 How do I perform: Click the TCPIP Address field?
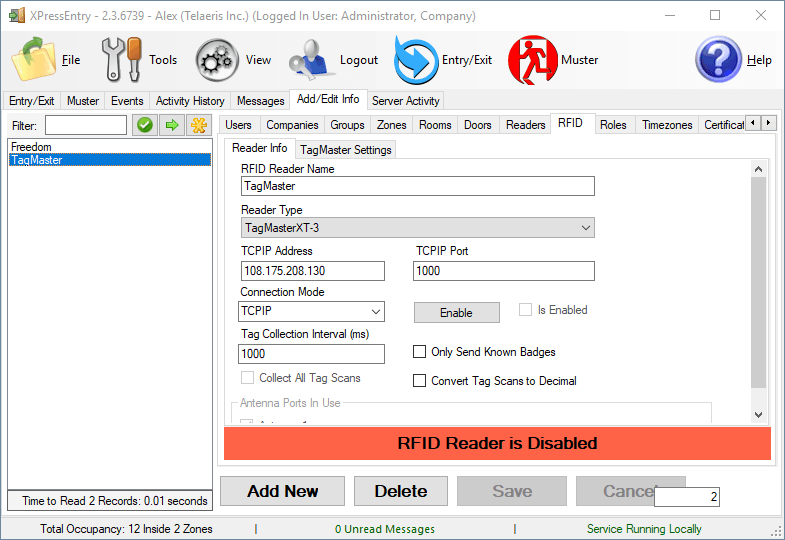coord(312,271)
